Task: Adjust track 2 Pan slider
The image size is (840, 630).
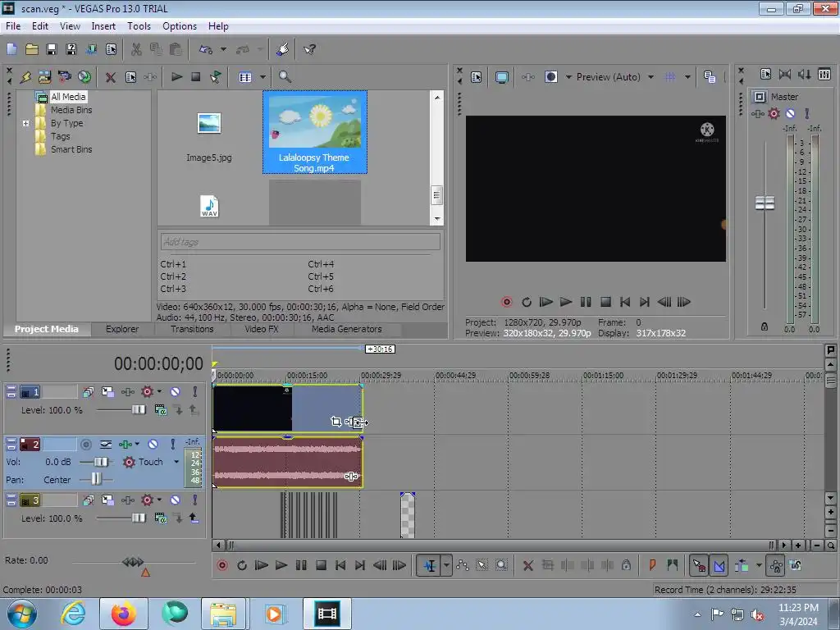Action: [96, 479]
